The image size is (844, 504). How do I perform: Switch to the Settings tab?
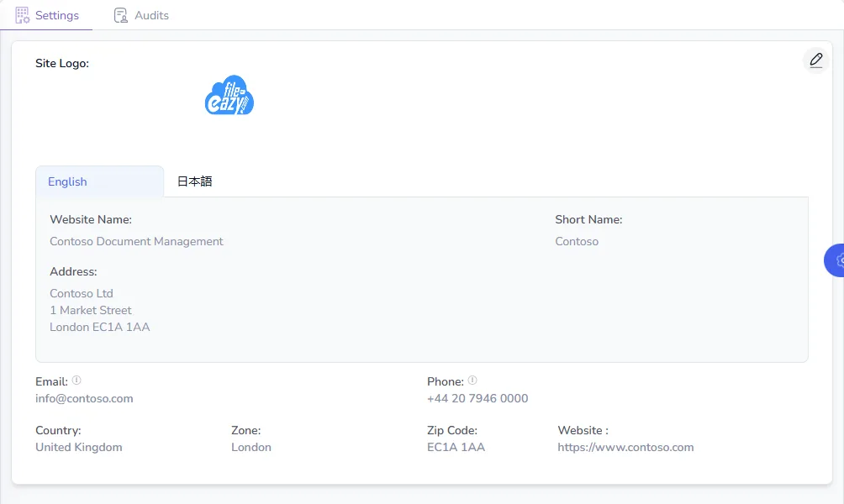click(47, 15)
